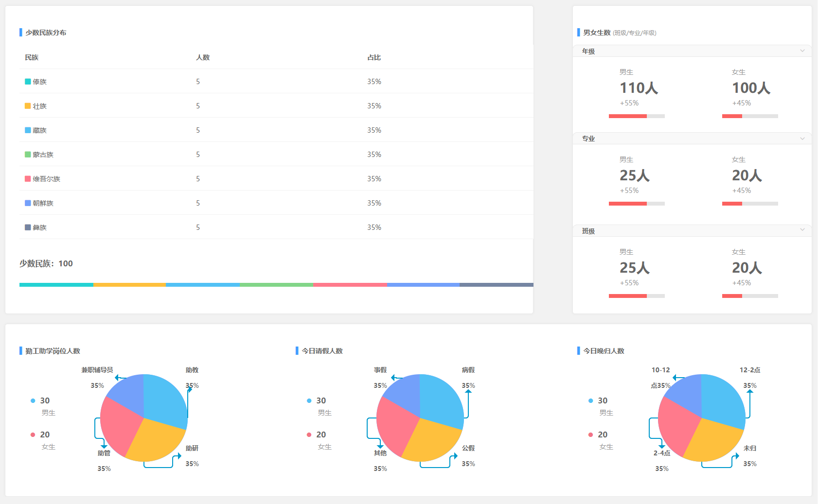Click the 占比 column header
The width and height of the screenshot is (818, 504).
[374, 57]
